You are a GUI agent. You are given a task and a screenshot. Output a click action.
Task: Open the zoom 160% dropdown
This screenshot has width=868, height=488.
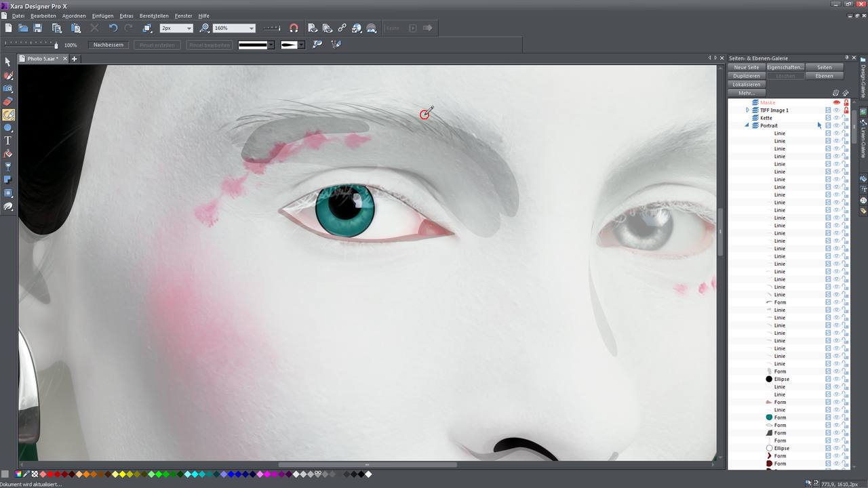[x=252, y=28]
